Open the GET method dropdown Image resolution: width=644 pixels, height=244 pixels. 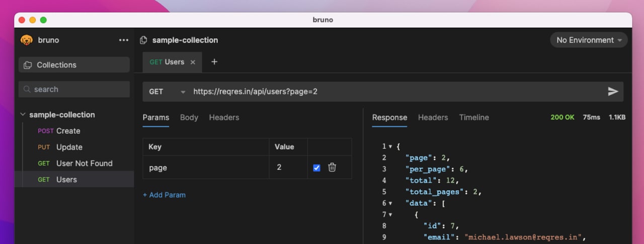pyautogui.click(x=167, y=92)
